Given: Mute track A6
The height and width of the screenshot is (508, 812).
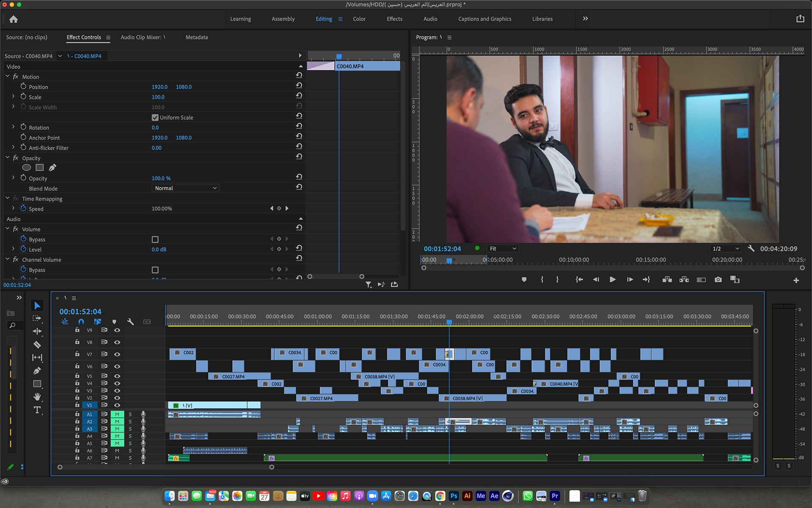Looking at the screenshot, I should click(117, 451).
